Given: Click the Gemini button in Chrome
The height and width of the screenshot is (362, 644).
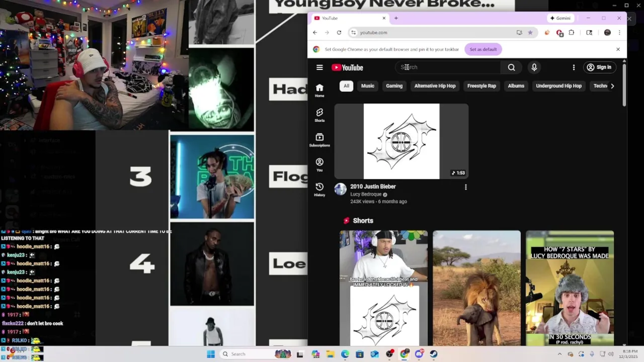Looking at the screenshot, I should pyautogui.click(x=560, y=18).
